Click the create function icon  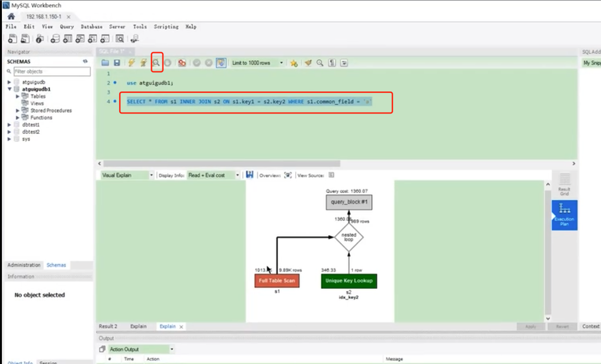pyautogui.click(x=105, y=39)
